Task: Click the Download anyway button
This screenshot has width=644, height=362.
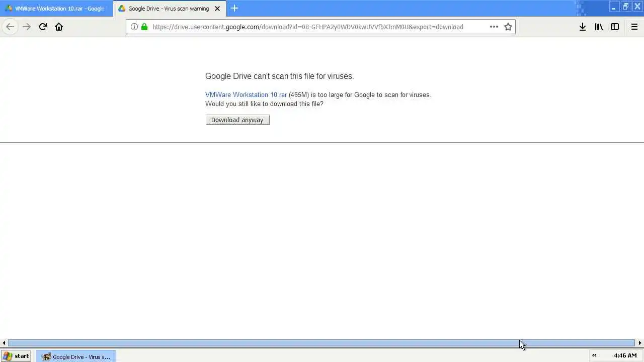Action: pyautogui.click(x=237, y=120)
